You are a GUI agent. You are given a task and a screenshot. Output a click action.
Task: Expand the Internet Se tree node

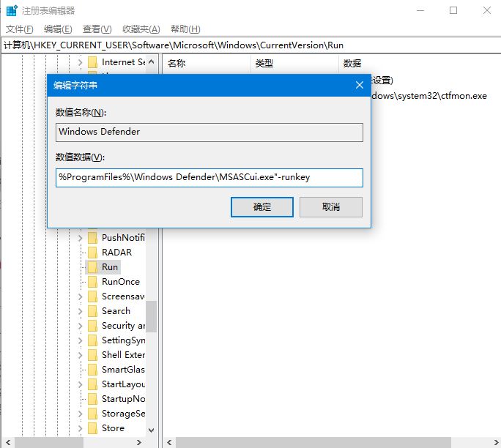[80, 62]
